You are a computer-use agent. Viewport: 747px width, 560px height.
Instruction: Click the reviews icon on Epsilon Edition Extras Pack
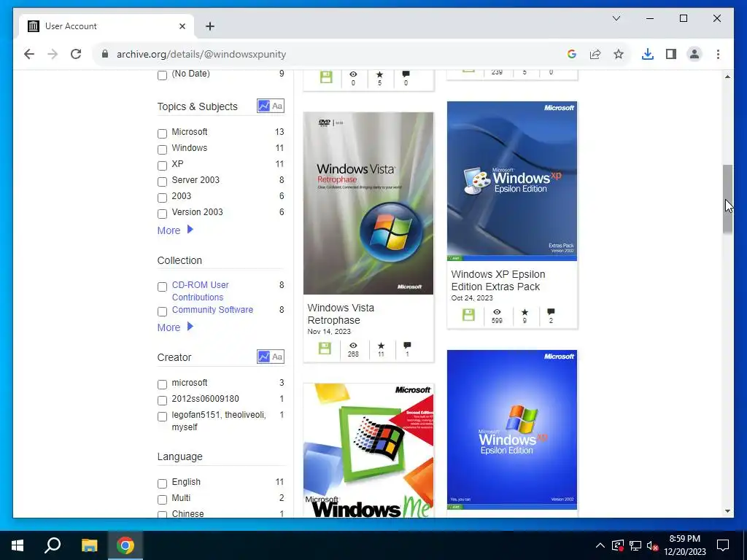[551, 312]
